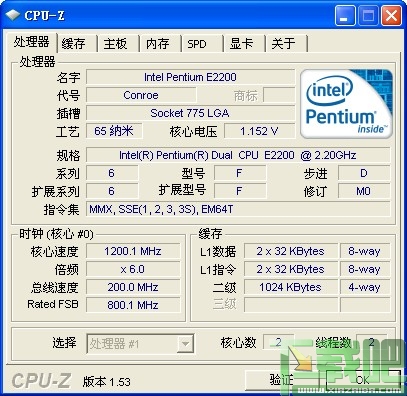This screenshot has height=396, width=407.
Task: Click the name field Intel Pentium E2200
Action: point(190,77)
